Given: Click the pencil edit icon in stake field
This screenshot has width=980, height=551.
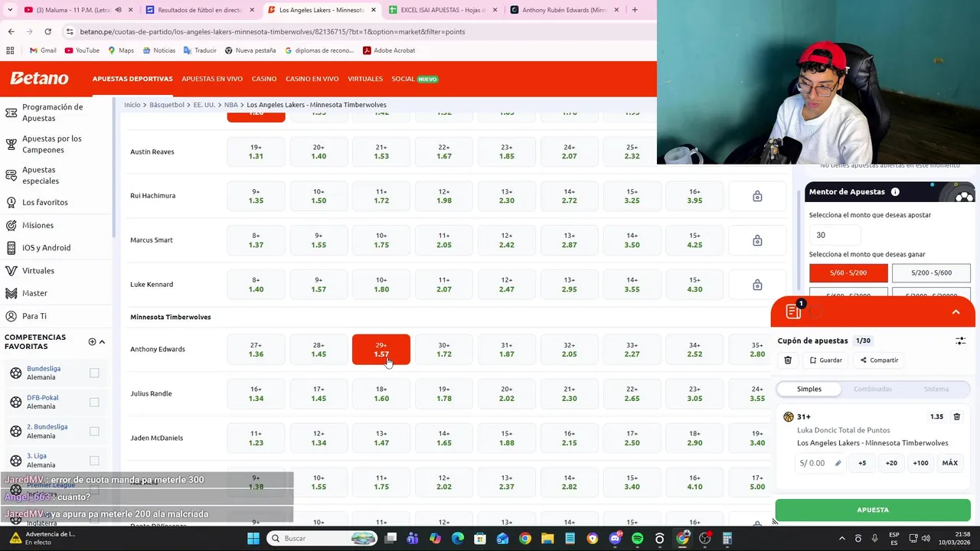Looking at the screenshot, I should [x=838, y=463].
